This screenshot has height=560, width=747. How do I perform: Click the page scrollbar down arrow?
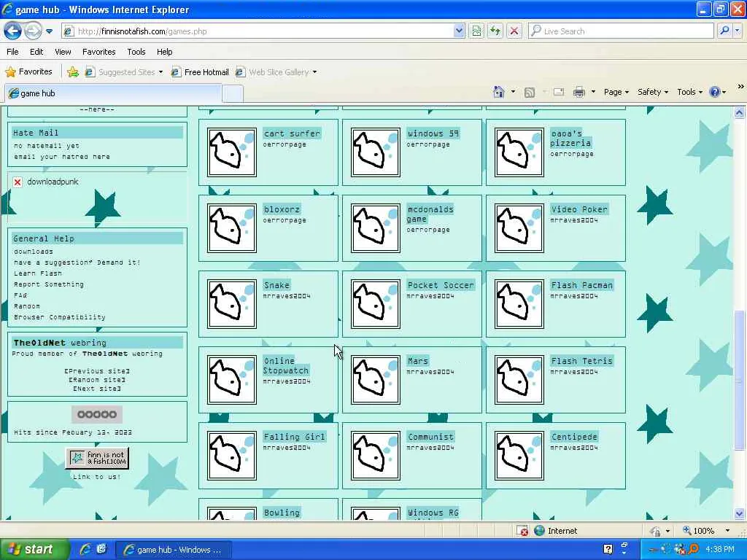tap(740, 514)
